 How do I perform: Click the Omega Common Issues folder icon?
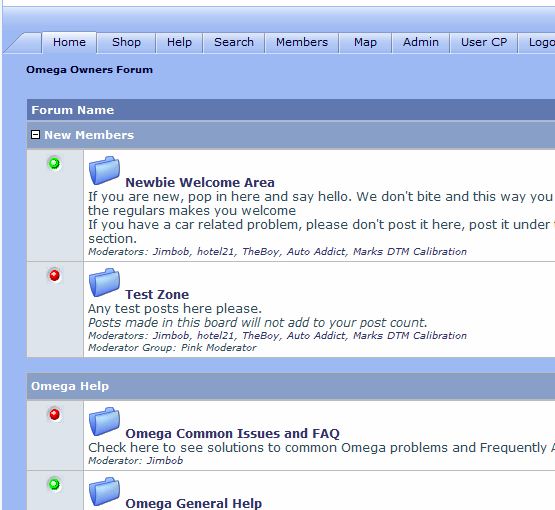pyautogui.click(x=104, y=421)
